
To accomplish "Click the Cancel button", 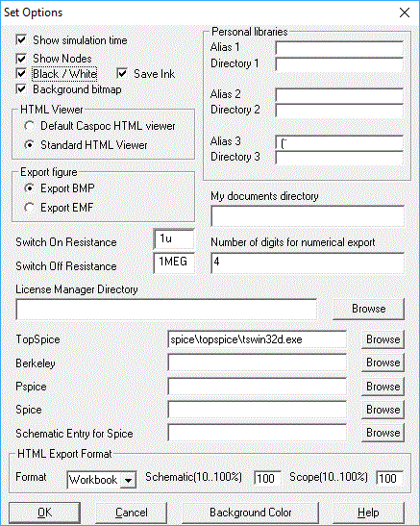I will tap(131, 513).
